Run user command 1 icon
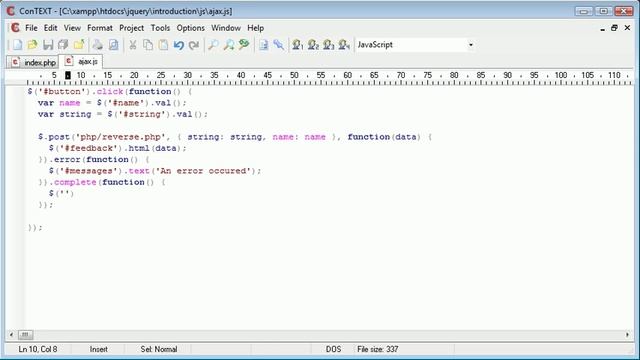Image resolution: width=640 pixels, height=360 pixels. pyautogui.click(x=298, y=45)
